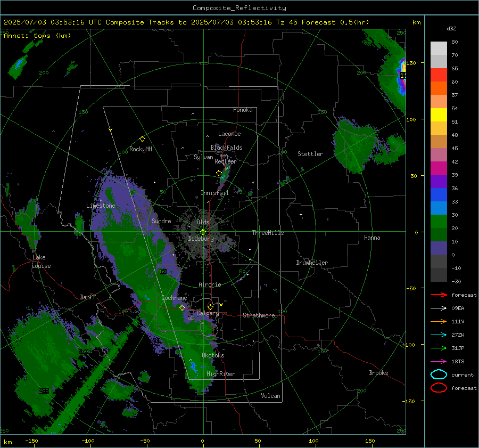Click the Lacombe town label
Viewport: 479px width, 448px height.
point(229,134)
